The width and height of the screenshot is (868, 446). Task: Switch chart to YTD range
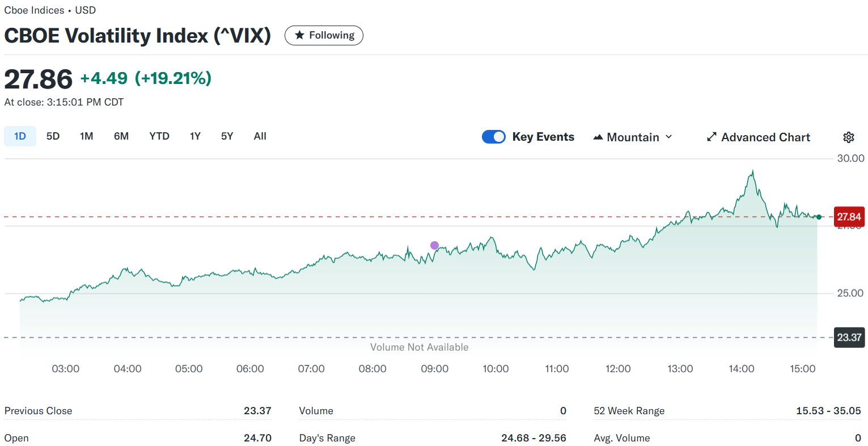point(159,136)
